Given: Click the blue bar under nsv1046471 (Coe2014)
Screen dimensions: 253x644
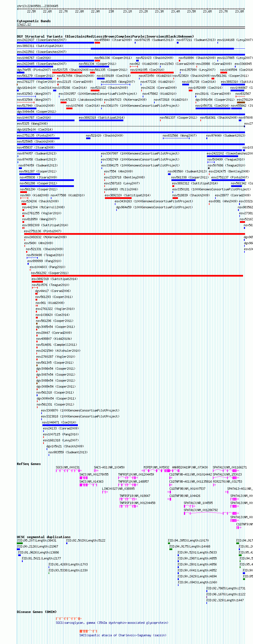Looking at the screenshot, I should (x=60, y=425).
